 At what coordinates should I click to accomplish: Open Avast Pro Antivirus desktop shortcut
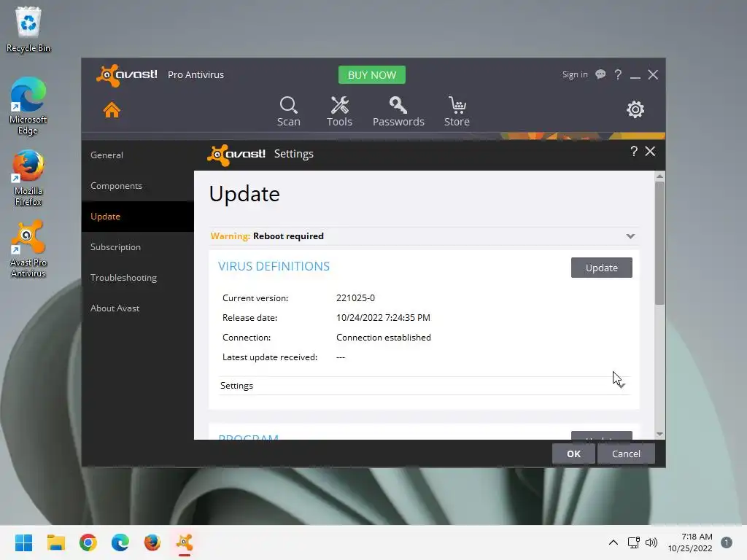(x=28, y=249)
